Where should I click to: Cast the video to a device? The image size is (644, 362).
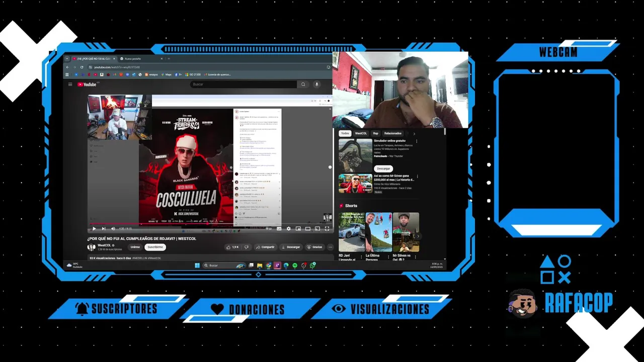coord(317,229)
